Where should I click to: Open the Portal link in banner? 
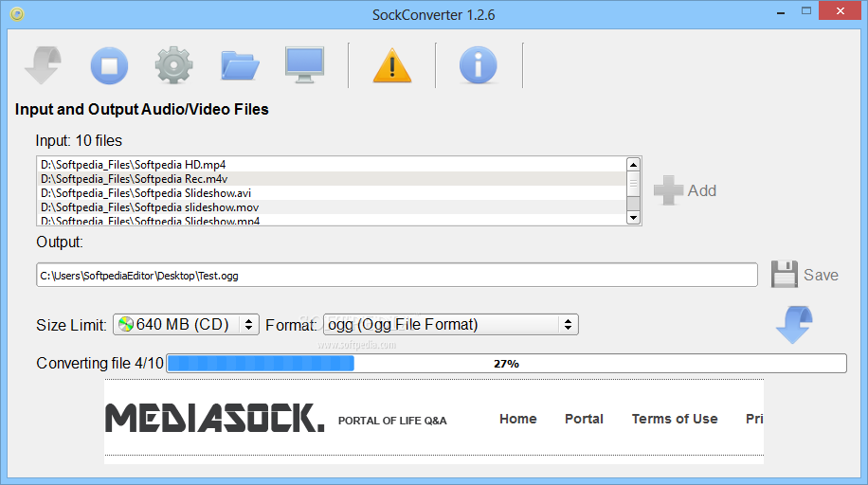pos(584,419)
